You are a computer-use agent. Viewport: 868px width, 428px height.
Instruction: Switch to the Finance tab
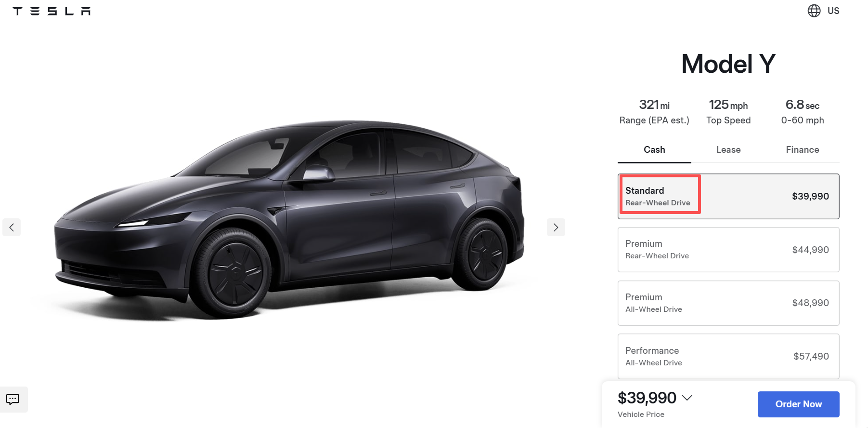[802, 150]
